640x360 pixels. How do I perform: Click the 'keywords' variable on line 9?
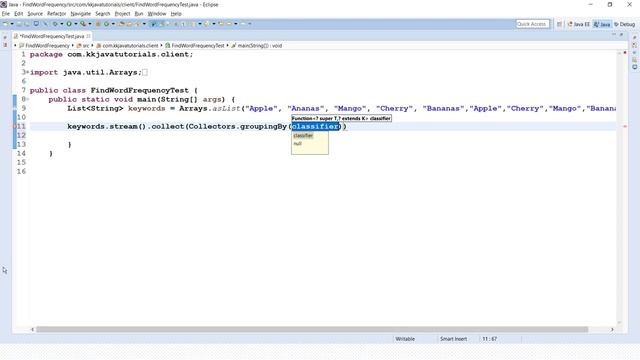coord(147,109)
